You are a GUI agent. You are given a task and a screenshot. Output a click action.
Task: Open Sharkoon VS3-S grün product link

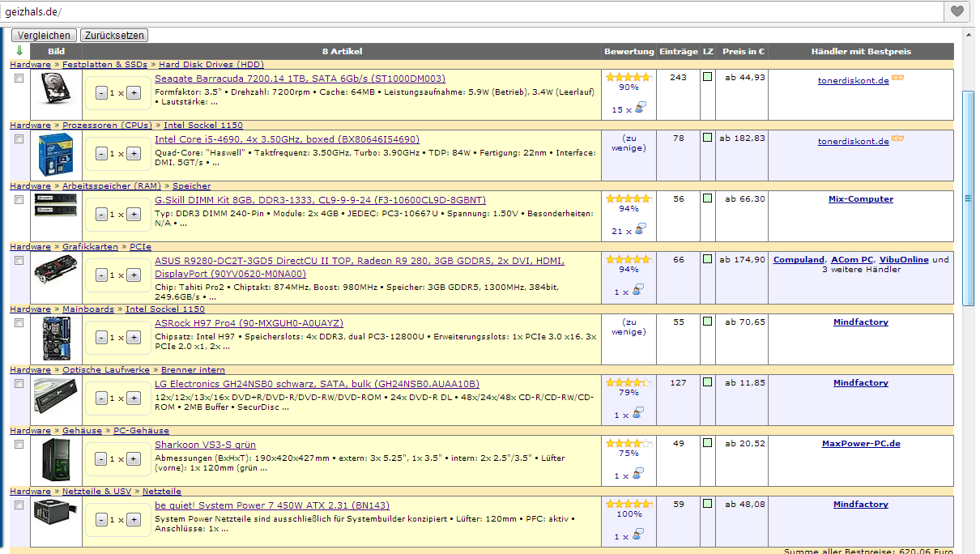[x=205, y=445]
